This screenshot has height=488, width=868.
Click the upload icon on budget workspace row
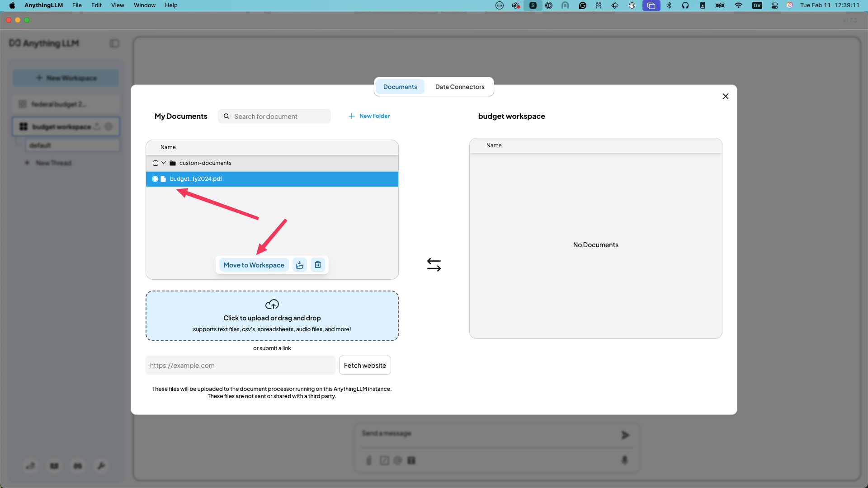coord(97,127)
